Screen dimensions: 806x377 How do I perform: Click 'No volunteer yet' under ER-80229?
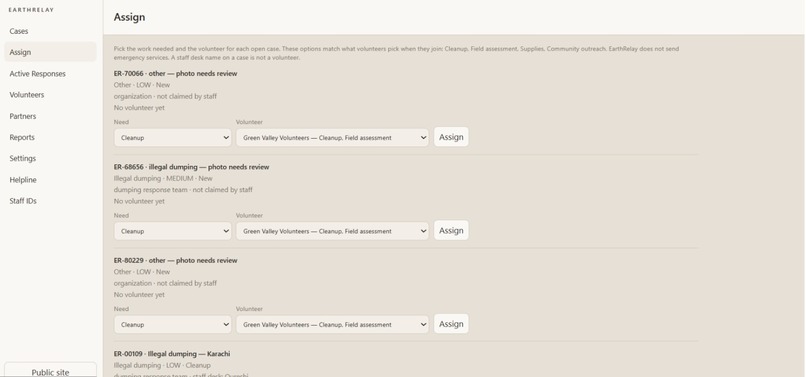coord(139,295)
